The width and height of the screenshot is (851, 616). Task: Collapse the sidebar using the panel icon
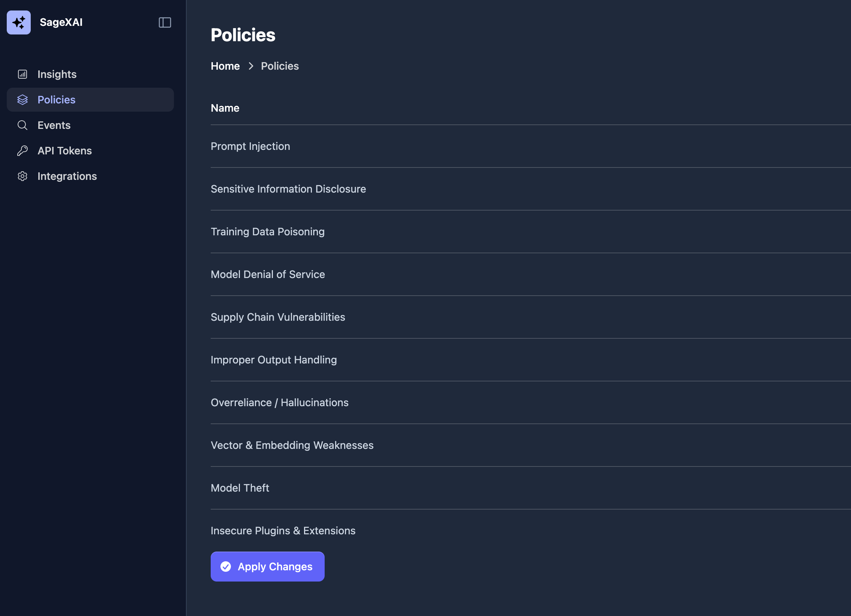[165, 22]
